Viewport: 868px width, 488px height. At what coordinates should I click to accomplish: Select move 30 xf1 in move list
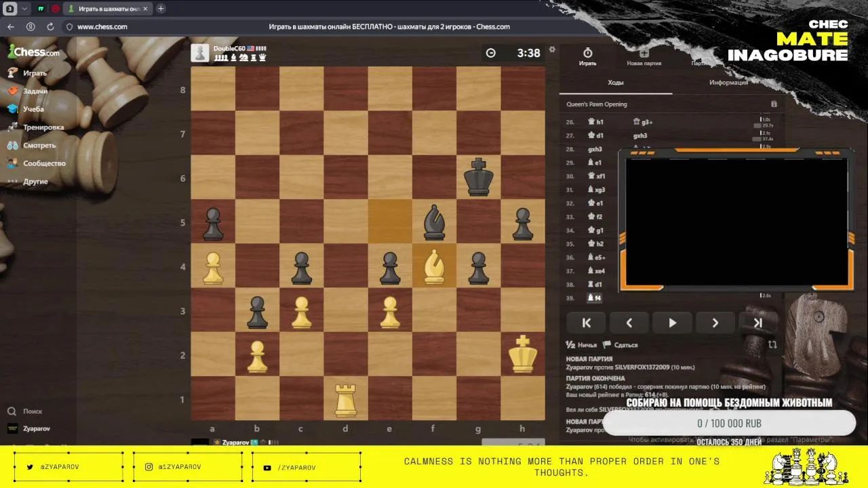tap(597, 176)
